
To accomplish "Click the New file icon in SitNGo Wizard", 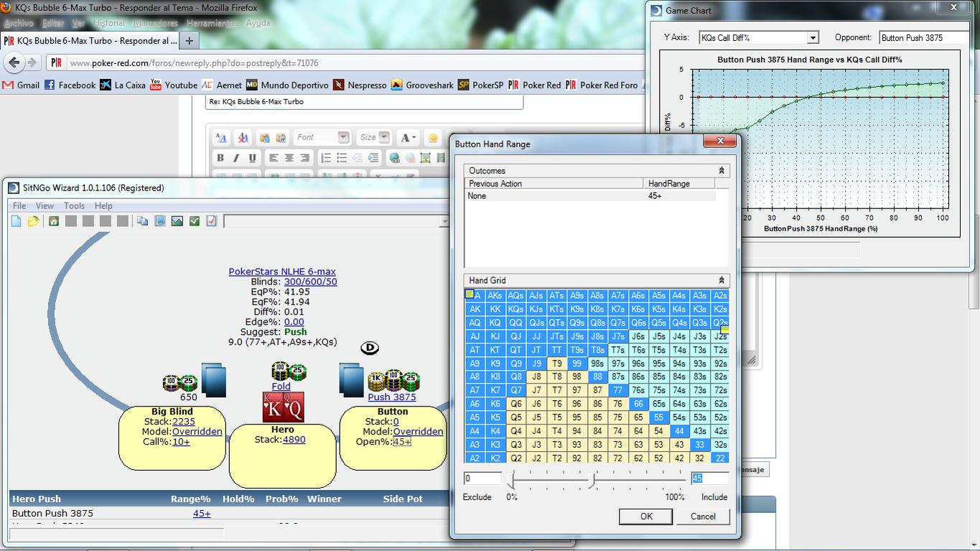I will point(16,221).
